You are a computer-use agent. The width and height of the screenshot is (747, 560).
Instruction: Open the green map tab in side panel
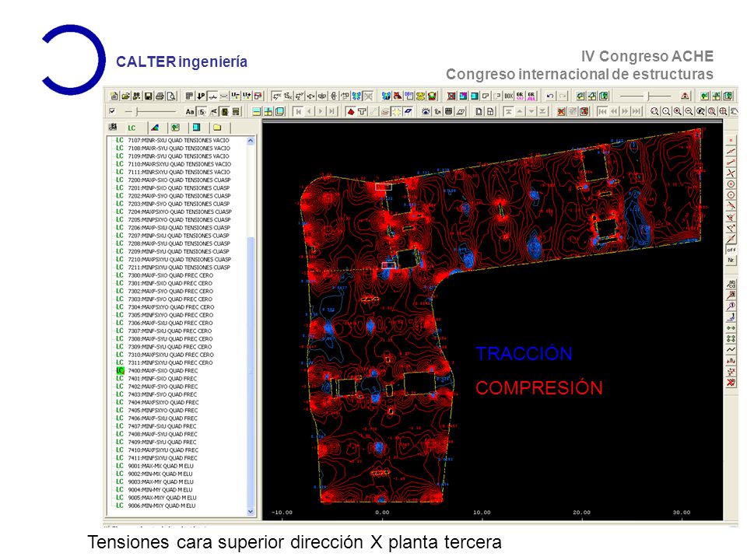point(175,128)
